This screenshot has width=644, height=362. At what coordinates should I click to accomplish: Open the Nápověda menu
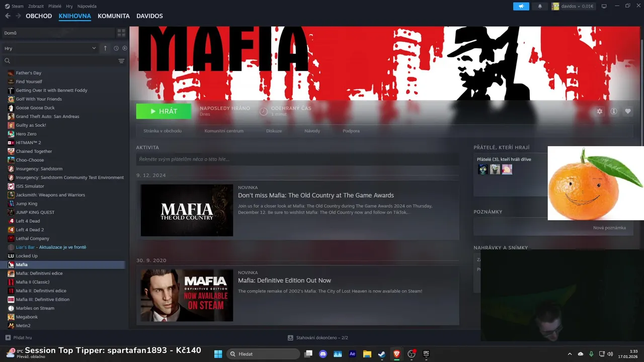click(x=87, y=6)
